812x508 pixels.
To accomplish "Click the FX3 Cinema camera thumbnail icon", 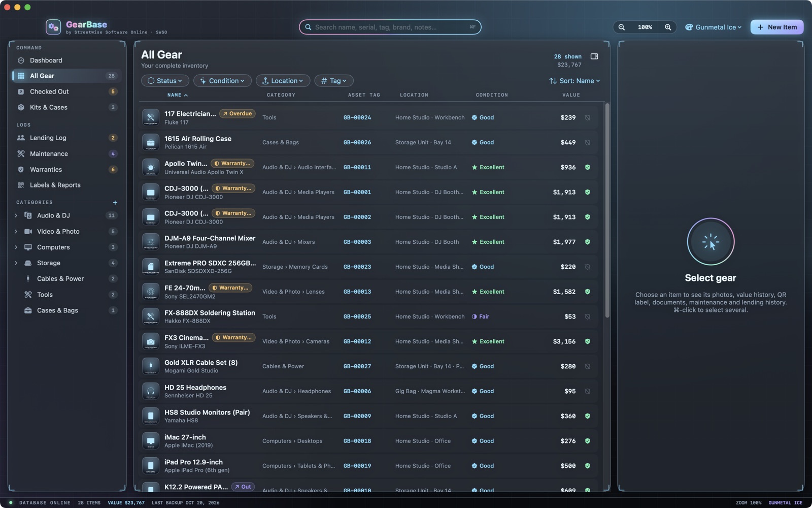I will 151,341.
